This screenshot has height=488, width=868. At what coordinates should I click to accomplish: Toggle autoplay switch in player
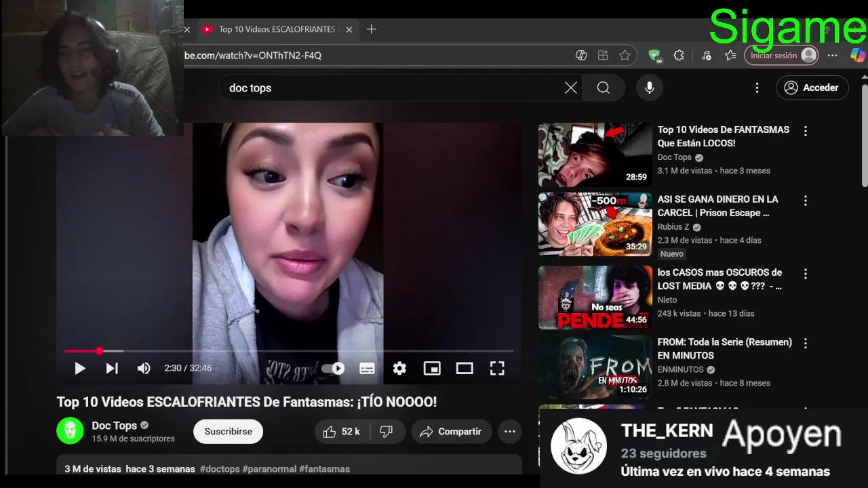[x=333, y=368]
